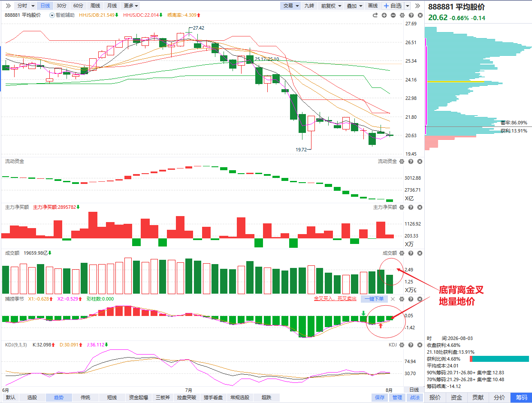Image resolution: width=532 pixels, height=403 pixels.
Task: Toggle 智能辅助 smart assist option
Action: pos(62,15)
